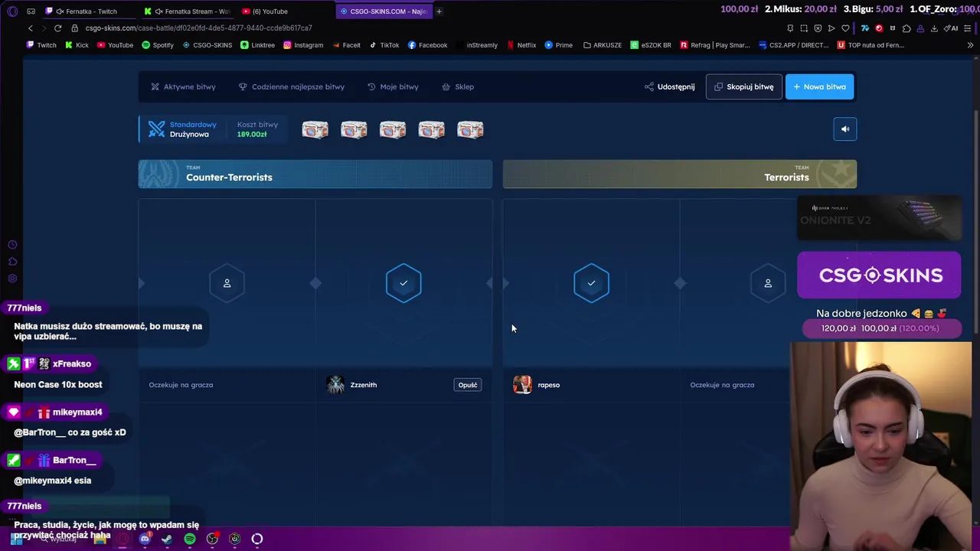The width and height of the screenshot is (980, 551).
Task: Click the first case thumbnail in the battle
Action: pyautogui.click(x=315, y=129)
